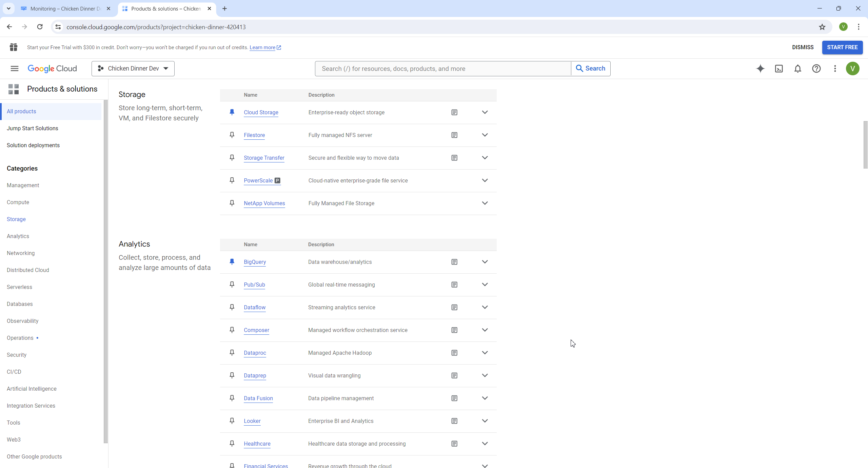Activate Cloud Shell terminal icon
Image resolution: width=868 pixels, height=468 pixels.
click(779, 69)
